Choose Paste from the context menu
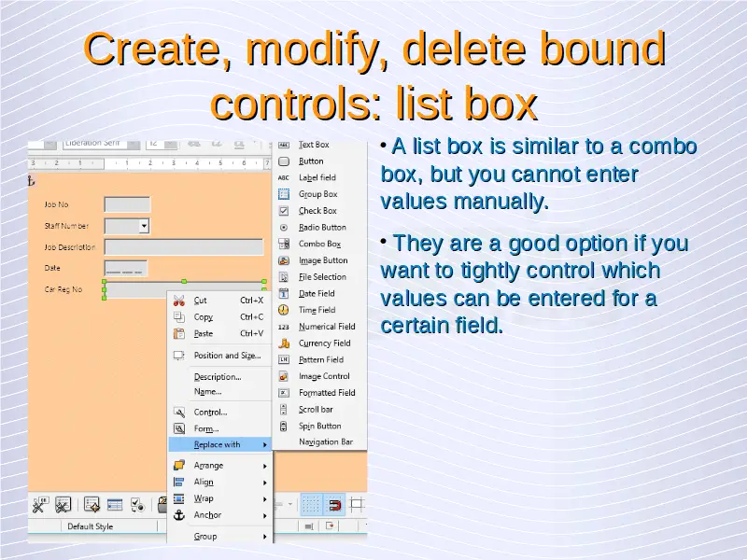747x560 pixels. coord(219,334)
